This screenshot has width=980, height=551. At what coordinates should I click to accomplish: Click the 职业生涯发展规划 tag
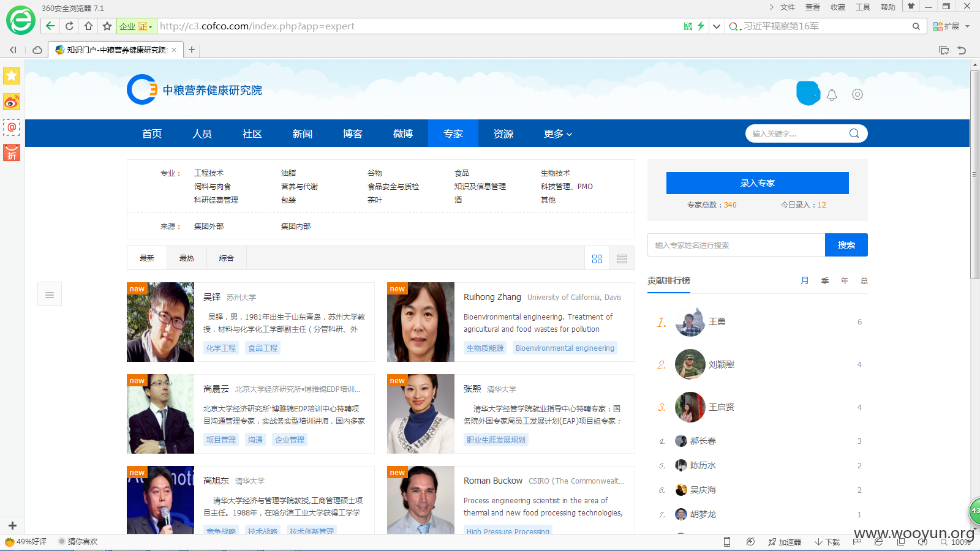pyautogui.click(x=496, y=440)
